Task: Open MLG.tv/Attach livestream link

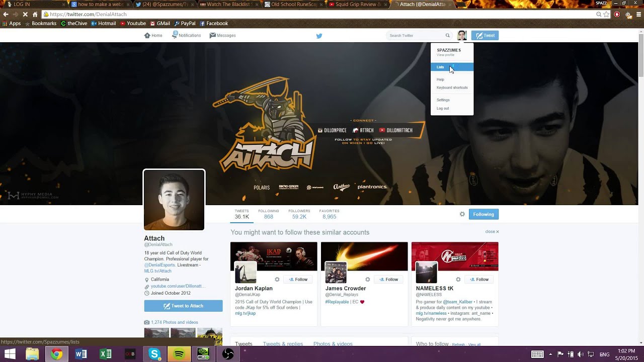Action: pos(158,271)
